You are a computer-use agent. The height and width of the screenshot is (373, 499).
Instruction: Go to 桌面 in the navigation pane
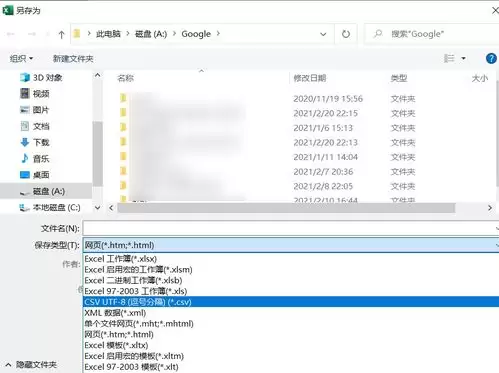coord(35,175)
